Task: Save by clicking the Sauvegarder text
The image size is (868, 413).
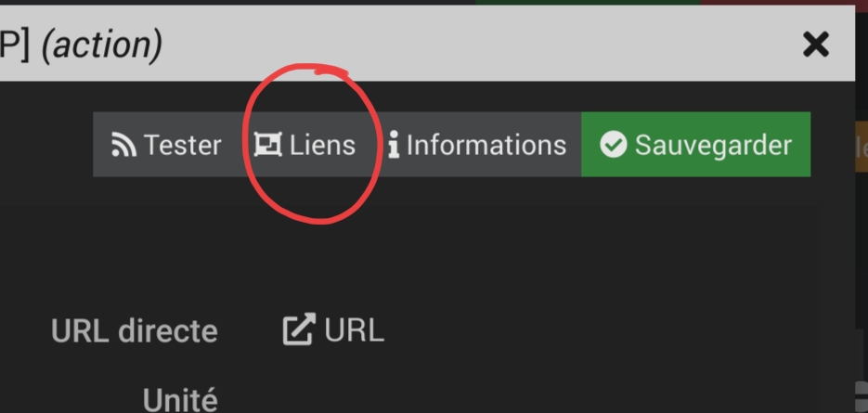Action: [x=713, y=146]
